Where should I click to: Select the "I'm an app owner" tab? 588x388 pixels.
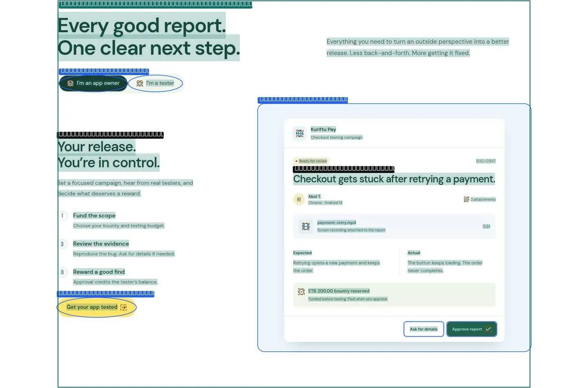pyautogui.click(x=93, y=83)
